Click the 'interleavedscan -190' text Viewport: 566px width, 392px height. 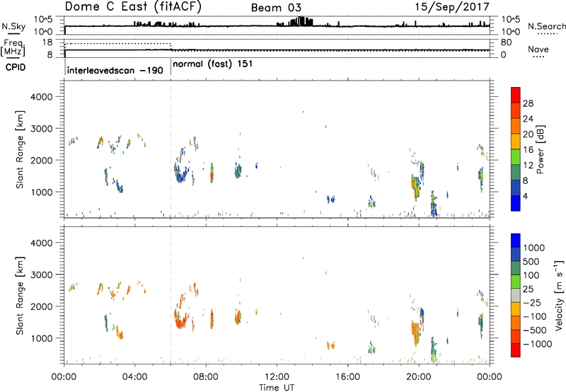click(x=115, y=70)
